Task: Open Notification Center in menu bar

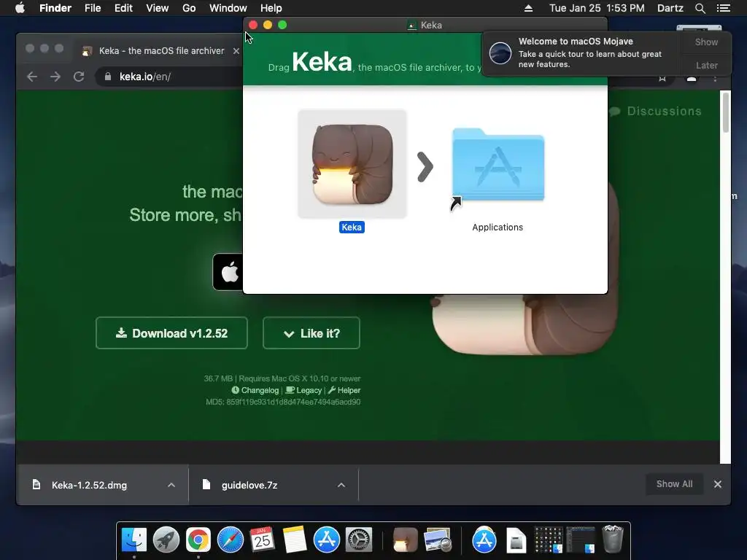Action: click(x=724, y=8)
